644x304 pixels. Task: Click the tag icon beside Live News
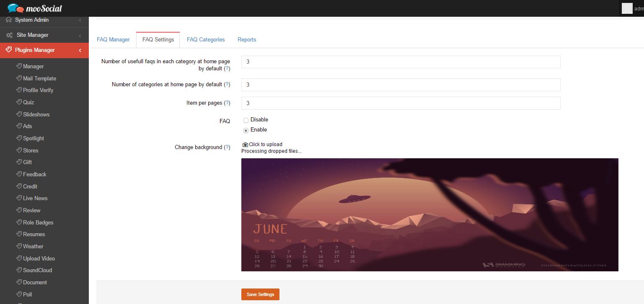(x=19, y=198)
